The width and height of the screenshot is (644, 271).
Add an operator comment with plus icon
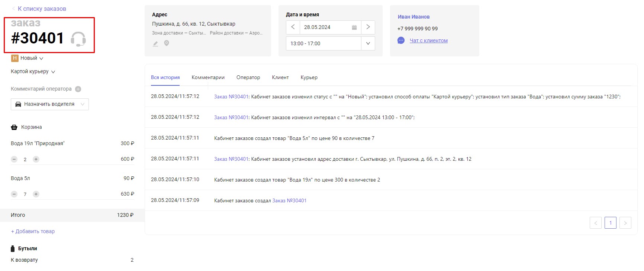(x=78, y=89)
